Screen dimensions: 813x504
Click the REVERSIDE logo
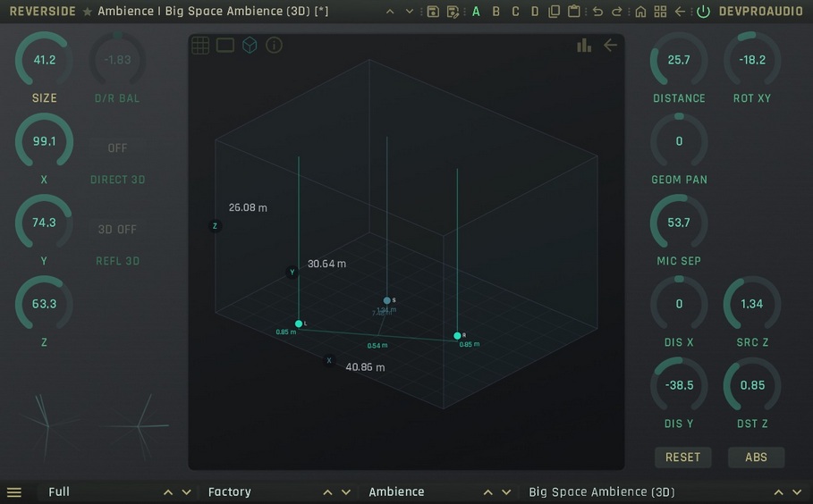click(x=43, y=12)
